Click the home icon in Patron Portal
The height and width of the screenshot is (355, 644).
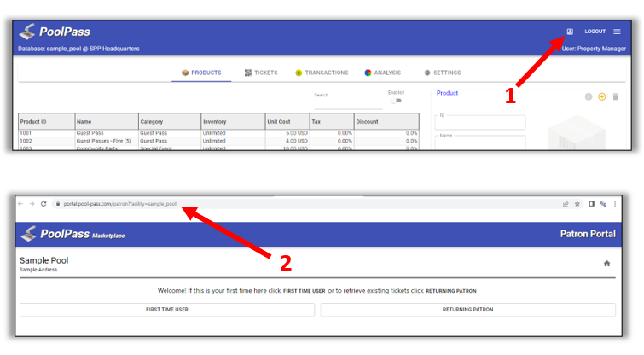606,264
